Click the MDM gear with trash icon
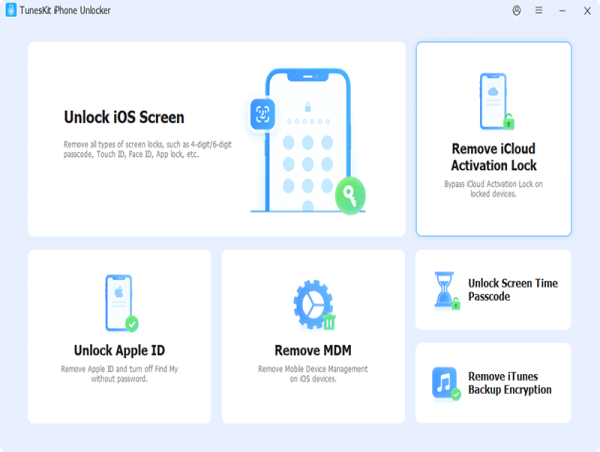The image size is (600, 452). point(314,305)
